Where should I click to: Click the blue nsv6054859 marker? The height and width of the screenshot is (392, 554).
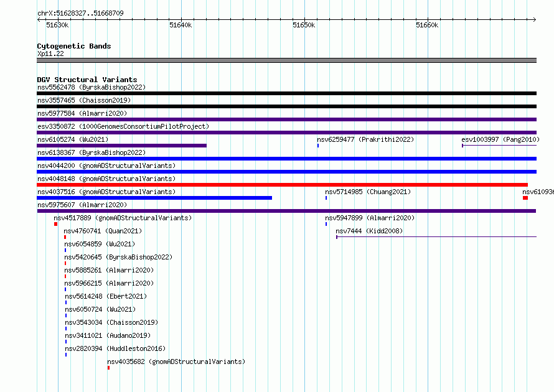point(65,250)
